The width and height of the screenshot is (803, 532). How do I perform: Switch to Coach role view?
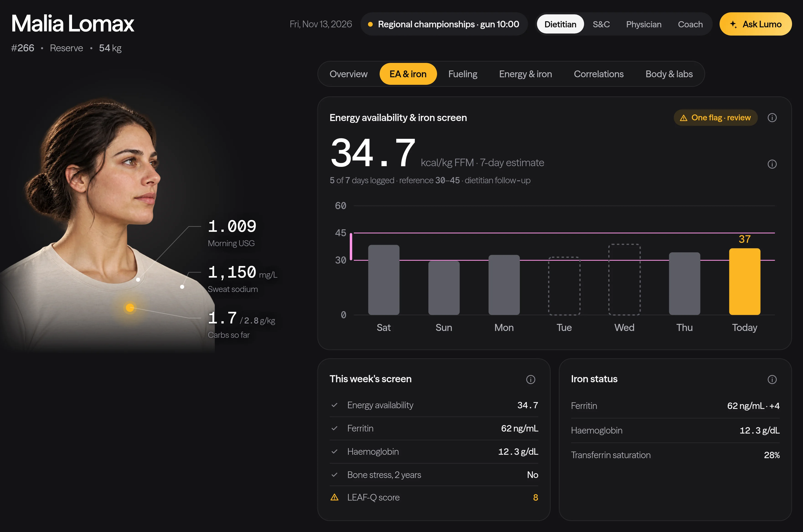click(690, 24)
